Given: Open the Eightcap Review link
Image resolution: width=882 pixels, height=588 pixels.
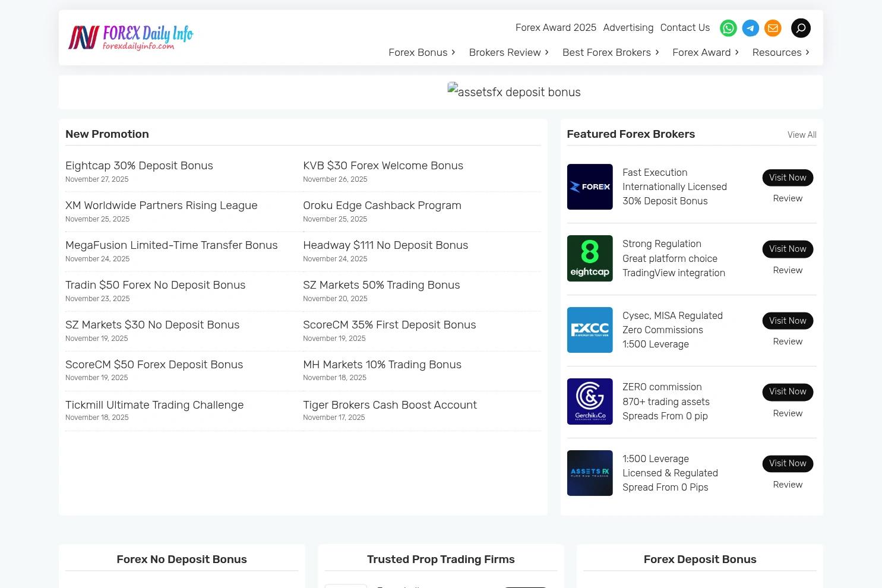Looking at the screenshot, I should click(788, 270).
